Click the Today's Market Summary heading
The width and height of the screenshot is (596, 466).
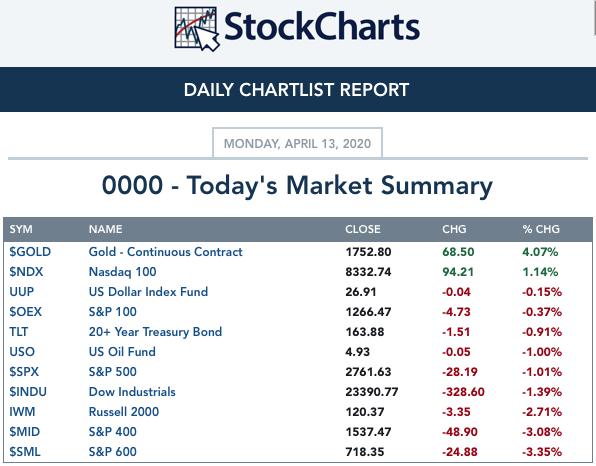[297, 186]
